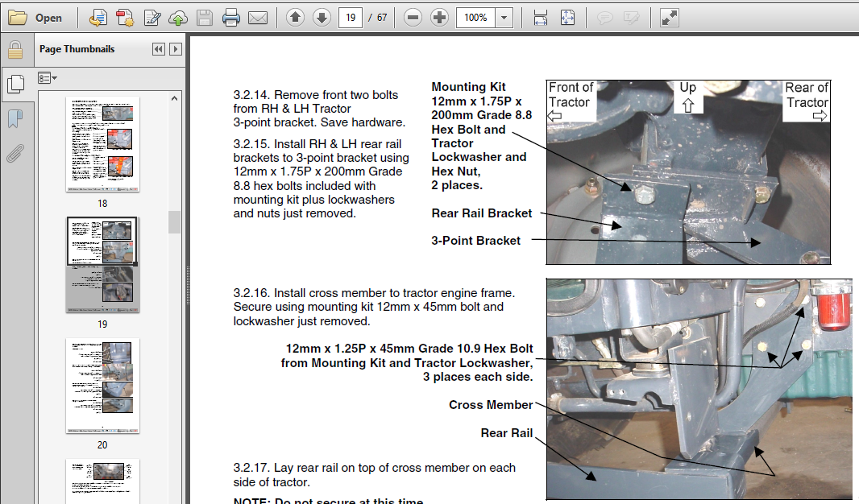Open the Bookmarks panel icon

tap(15, 118)
